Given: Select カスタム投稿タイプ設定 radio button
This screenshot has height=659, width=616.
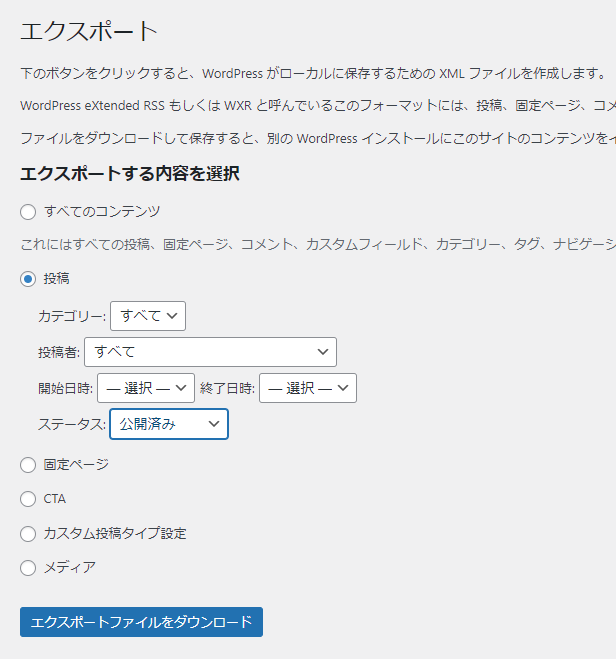Looking at the screenshot, I should click(x=28, y=534).
